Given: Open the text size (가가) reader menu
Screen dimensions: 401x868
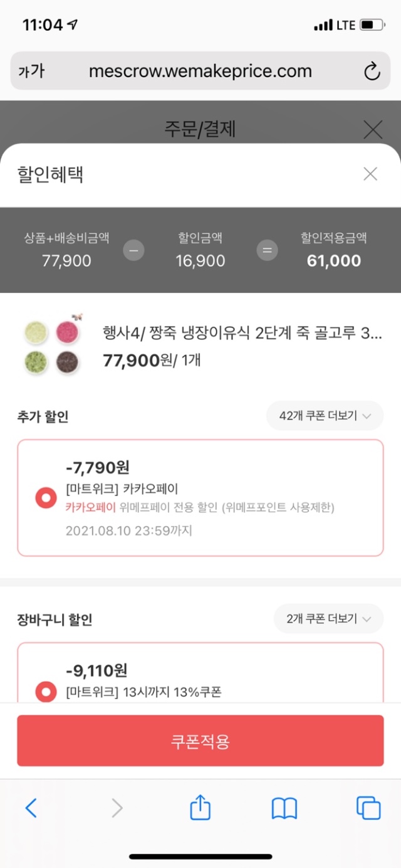Looking at the screenshot, I should coord(31,71).
